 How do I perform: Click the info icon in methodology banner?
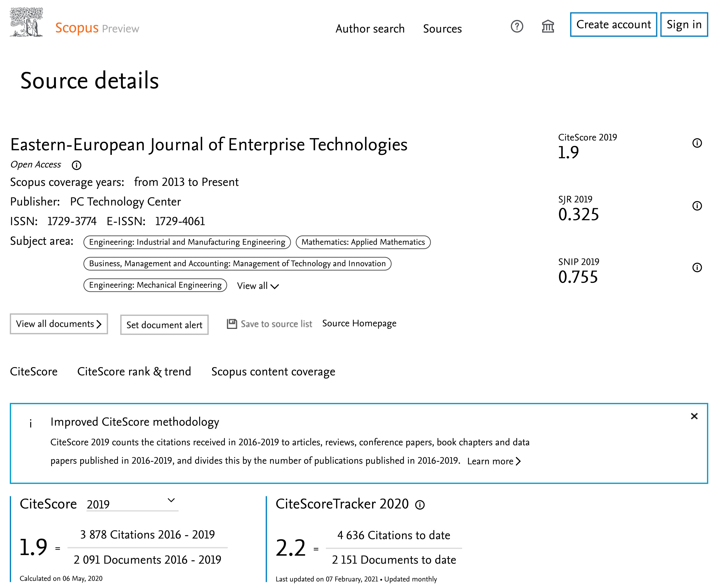[x=30, y=423]
